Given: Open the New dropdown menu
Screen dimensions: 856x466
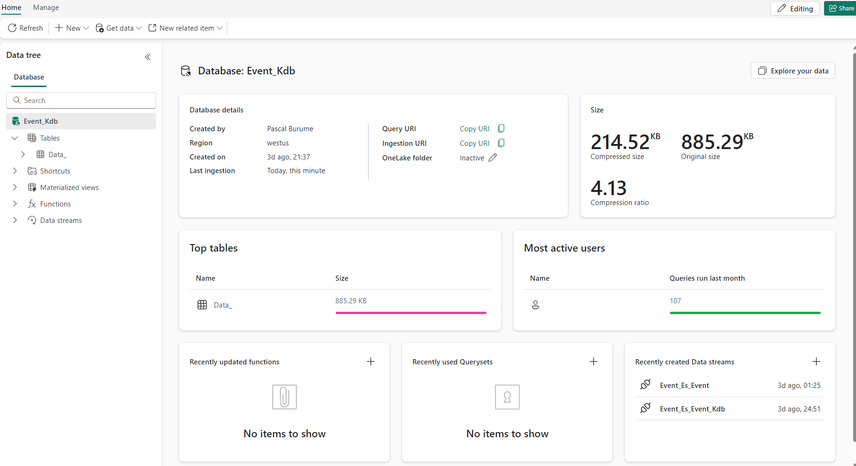Looking at the screenshot, I should point(72,28).
